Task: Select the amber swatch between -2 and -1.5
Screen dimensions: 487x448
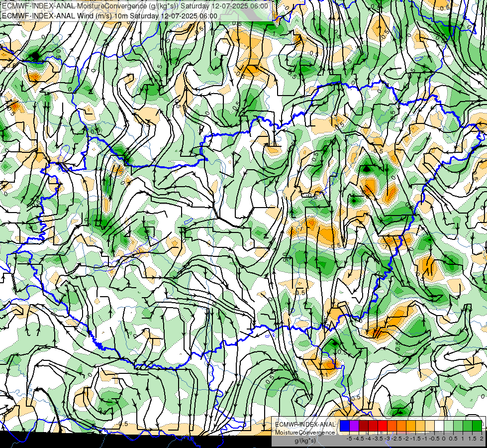Action: tap(411, 426)
